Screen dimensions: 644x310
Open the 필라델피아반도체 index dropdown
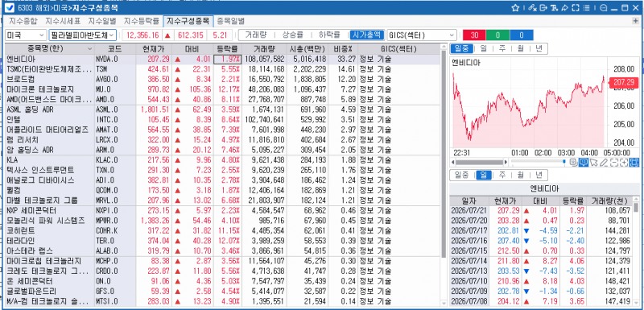[83, 35]
